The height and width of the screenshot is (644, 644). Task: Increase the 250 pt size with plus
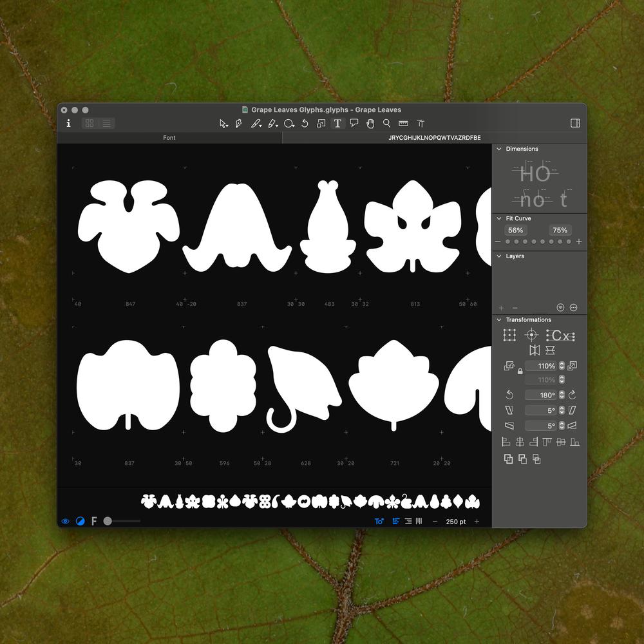click(x=477, y=521)
